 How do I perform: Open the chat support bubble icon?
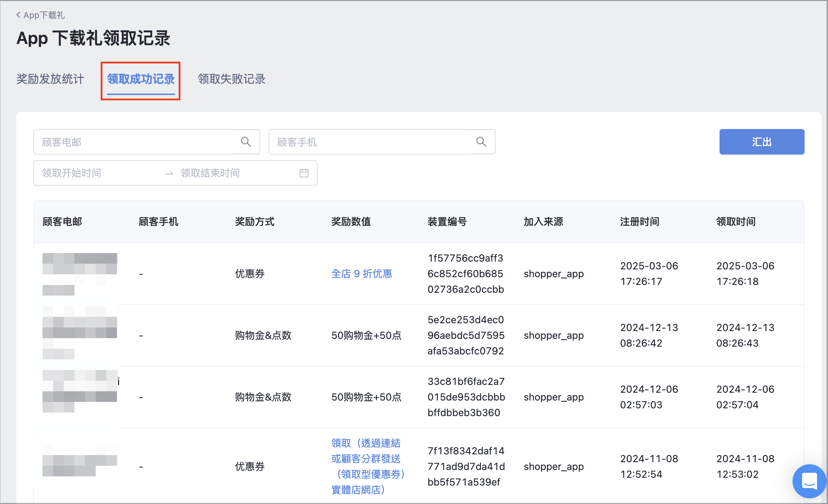click(809, 481)
